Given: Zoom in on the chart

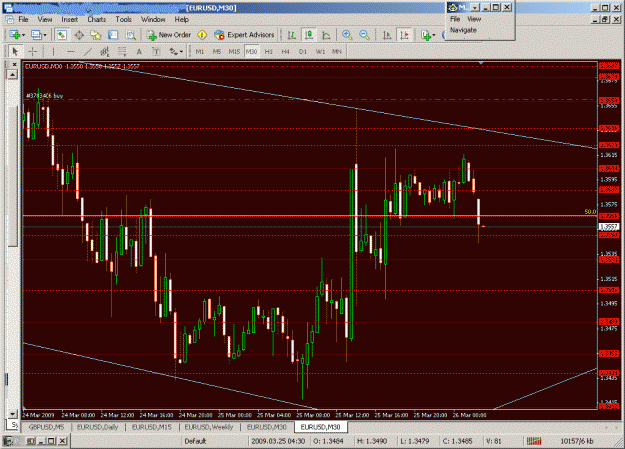Looking at the screenshot, I should point(347,35).
